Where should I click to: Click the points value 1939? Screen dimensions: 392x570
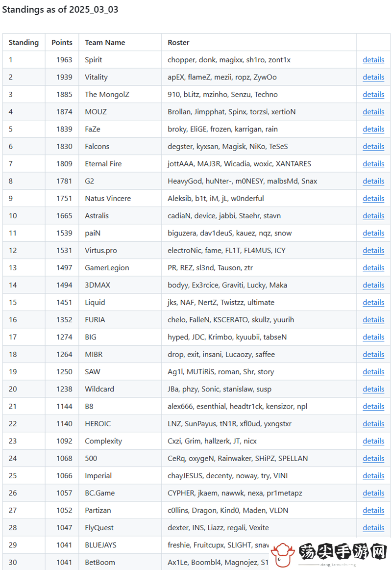pos(64,77)
